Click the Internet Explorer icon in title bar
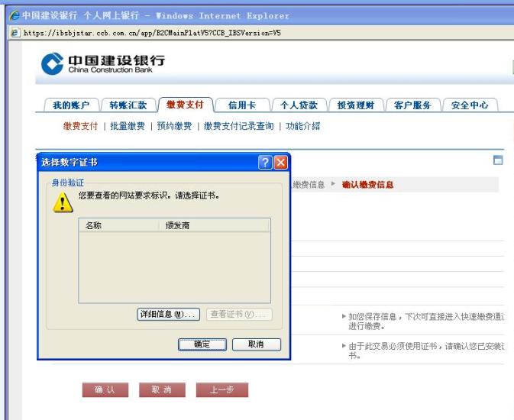Image resolution: width=514 pixels, height=420 pixels. coord(14,15)
